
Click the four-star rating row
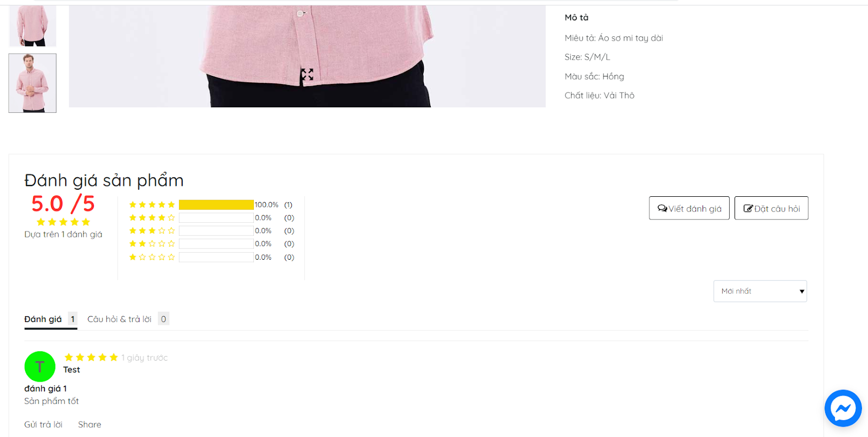[152, 217]
